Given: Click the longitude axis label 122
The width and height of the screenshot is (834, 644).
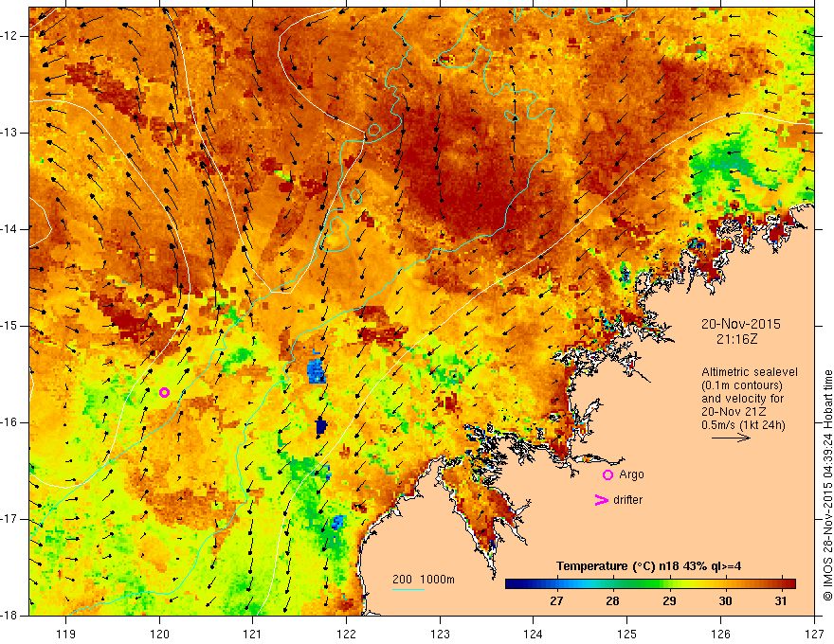Looking at the screenshot, I should 346,634.
